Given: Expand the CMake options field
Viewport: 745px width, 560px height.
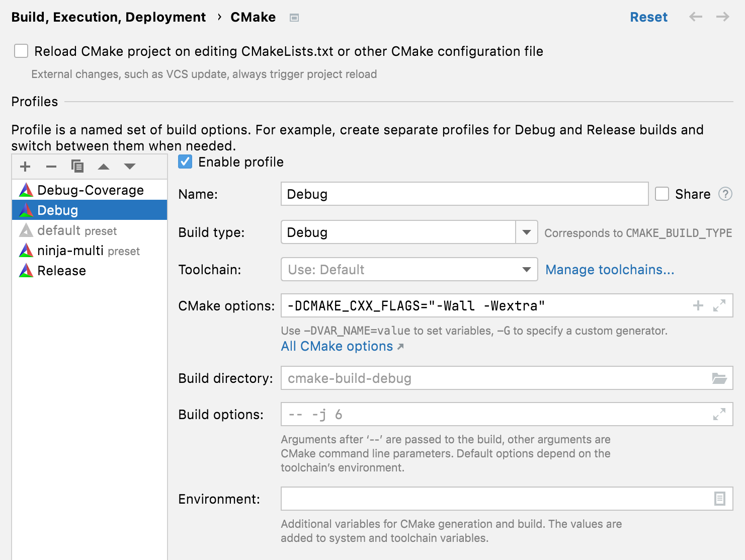Looking at the screenshot, I should click(719, 305).
